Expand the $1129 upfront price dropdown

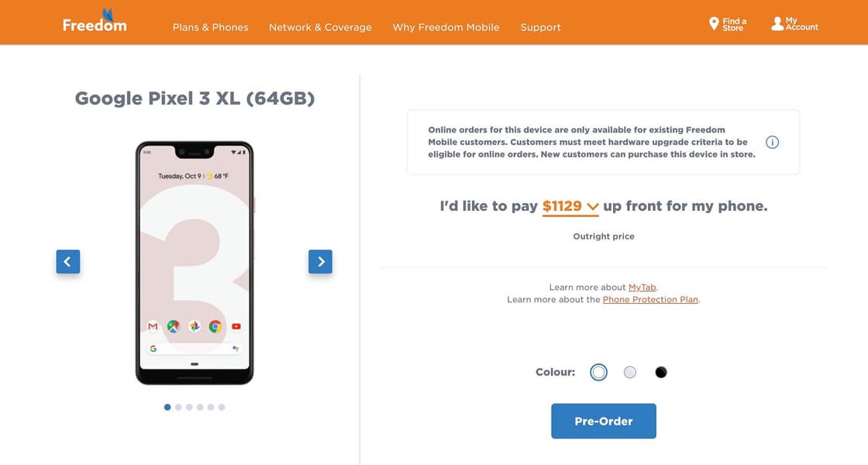pyautogui.click(x=570, y=206)
